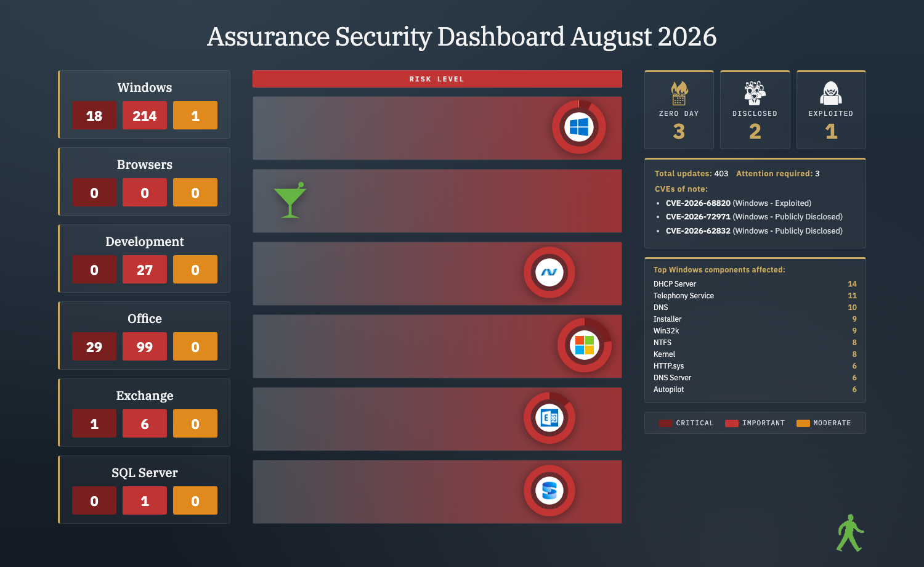The width and height of the screenshot is (924, 567).
Task: Select the Win32k component row
Action: [x=755, y=331]
